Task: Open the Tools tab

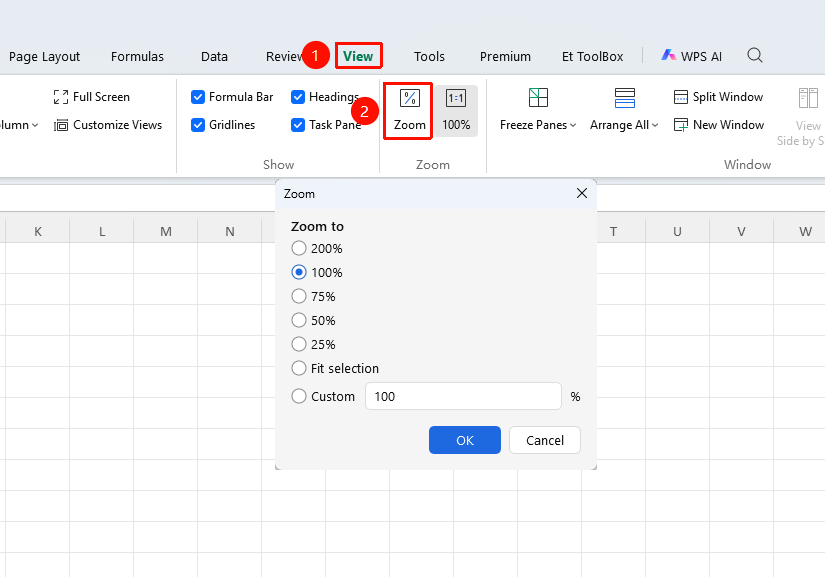Action: 429,56
